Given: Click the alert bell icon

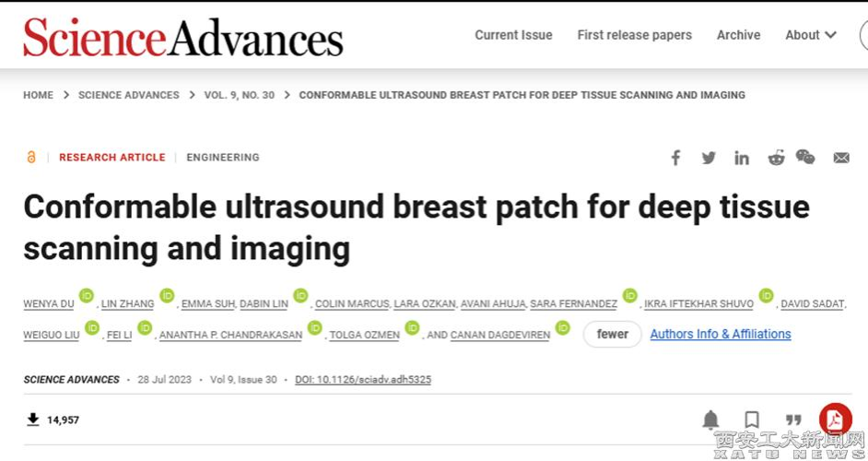Looking at the screenshot, I should [710, 420].
